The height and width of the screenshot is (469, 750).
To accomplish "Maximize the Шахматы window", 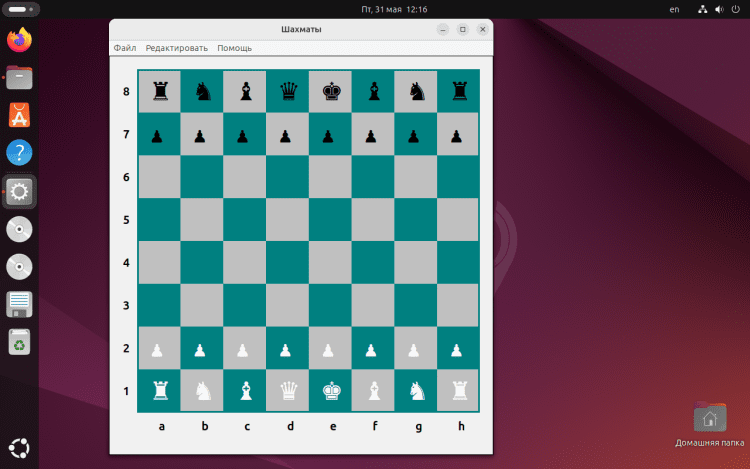I will click(x=463, y=30).
